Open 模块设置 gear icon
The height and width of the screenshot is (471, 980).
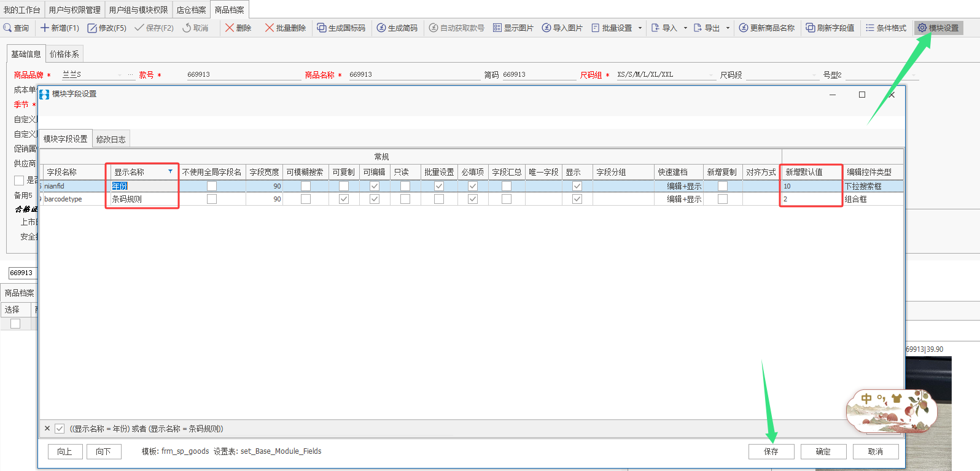tap(922, 28)
